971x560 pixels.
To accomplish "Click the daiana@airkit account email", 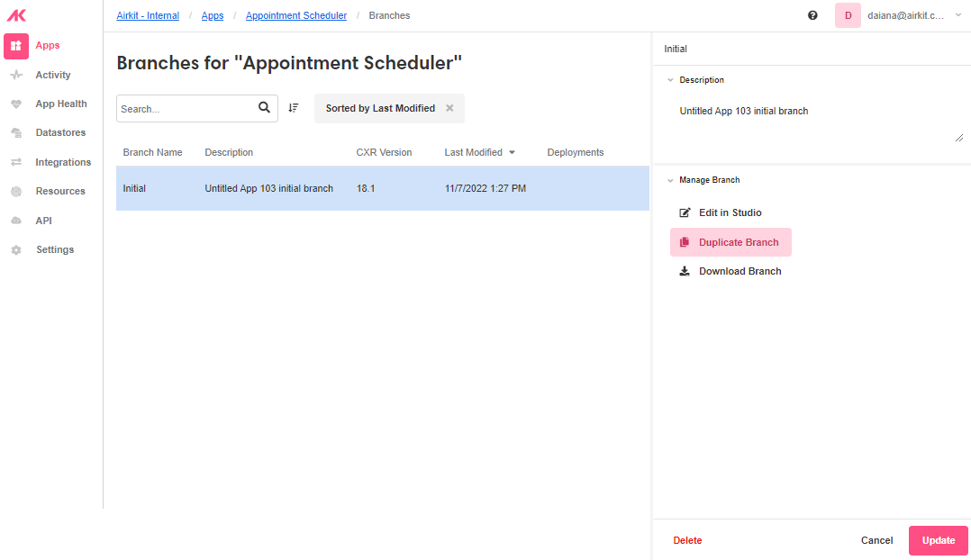I will (x=905, y=15).
